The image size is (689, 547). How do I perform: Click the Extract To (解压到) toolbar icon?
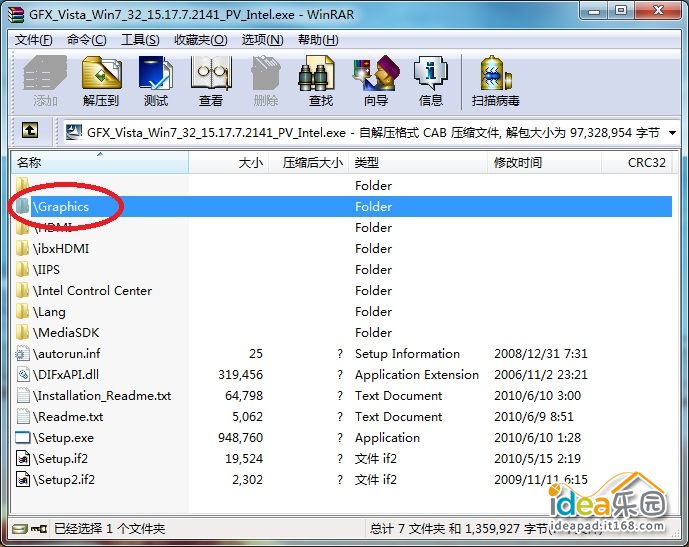pyautogui.click(x=101, y=73)
